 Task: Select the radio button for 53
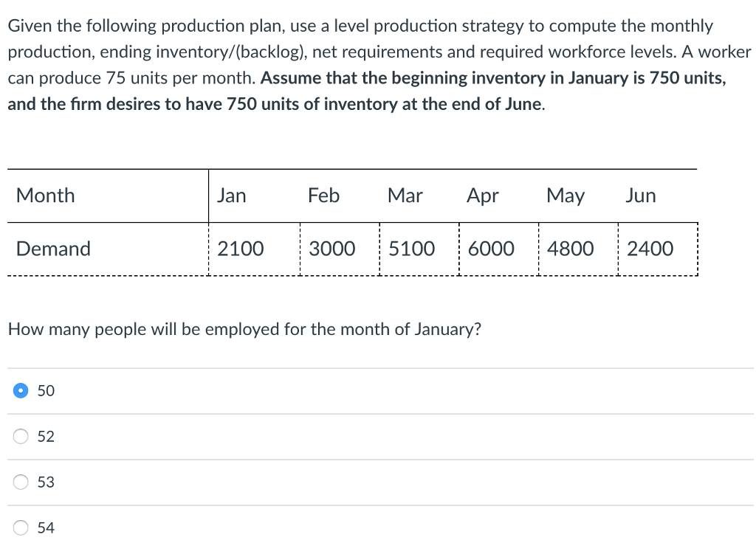click(x=21, y=482)
